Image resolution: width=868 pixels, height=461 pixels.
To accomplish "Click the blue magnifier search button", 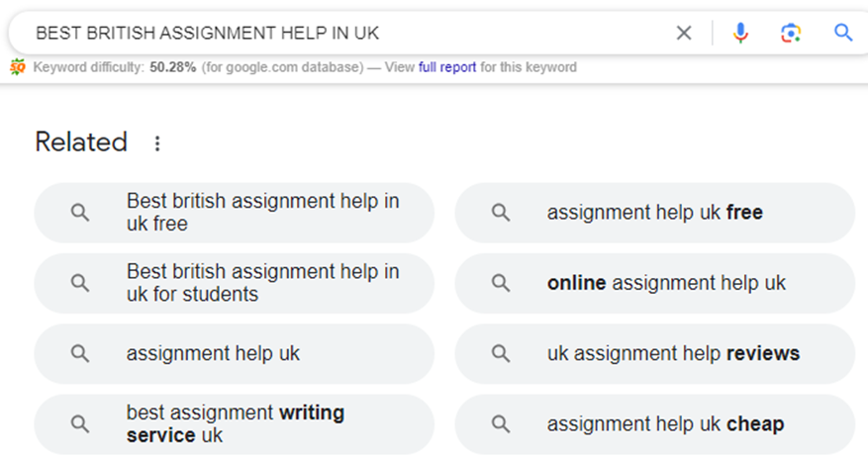I will (x=842, y=33).
